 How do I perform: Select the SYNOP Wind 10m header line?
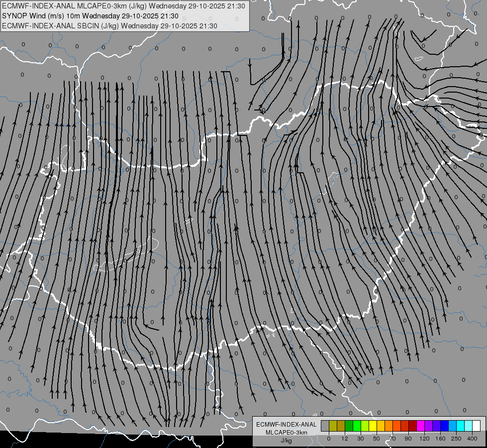pyautogui.click(x=90, y=16)
